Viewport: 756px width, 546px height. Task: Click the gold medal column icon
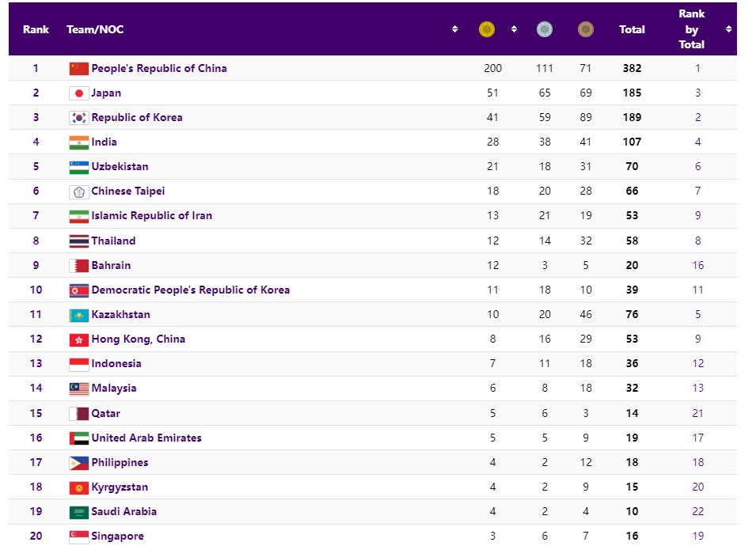[x=487, y=29]
